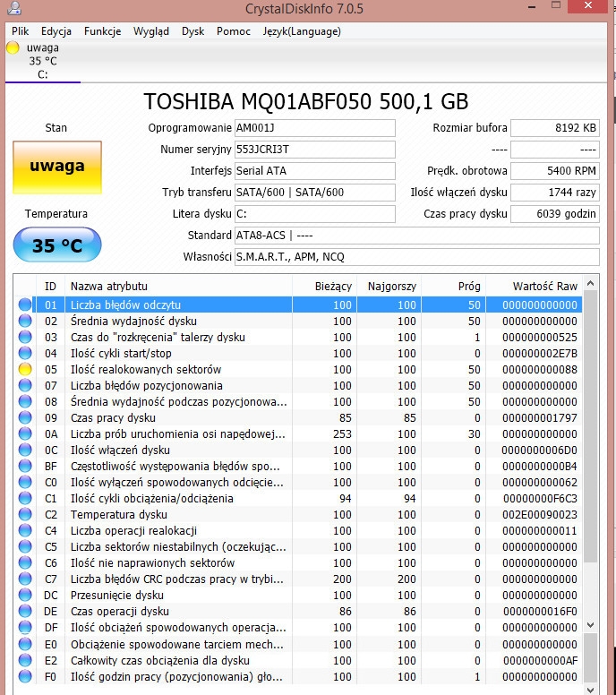Screen dimensions: 616x695
Task: Select the Temperatura dysku row
Action: pos(298,514)
